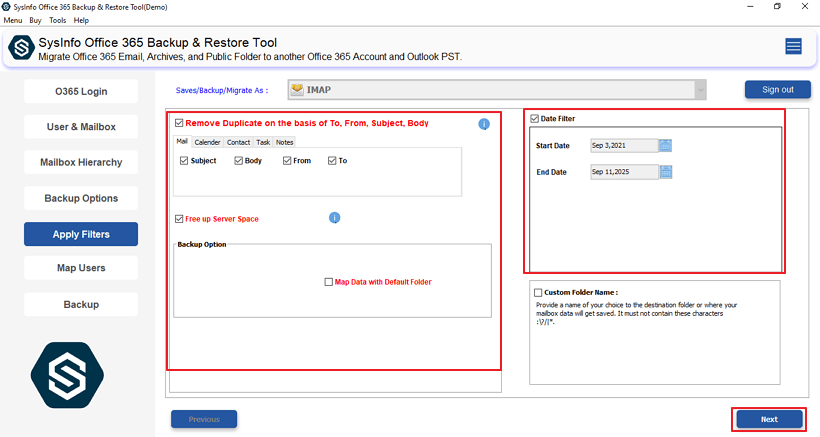Image resolution: width=820 pixels, height=437 pixels.
Task: Open the hamburger menu icon in header
Action: coord(793,47)
